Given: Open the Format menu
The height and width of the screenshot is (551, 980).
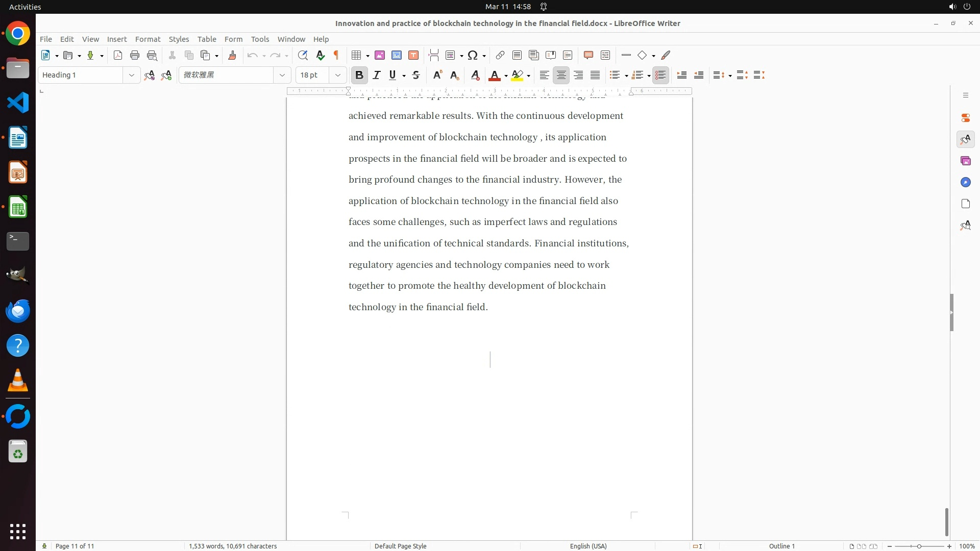Looking at the screenshot, I should pyautogui.click(x=148, y=39).
